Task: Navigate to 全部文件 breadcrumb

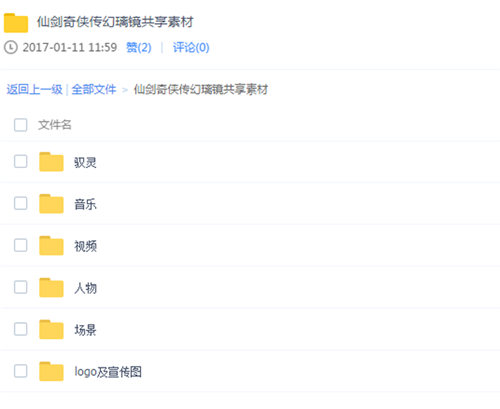Action: (x=94, y=89)
